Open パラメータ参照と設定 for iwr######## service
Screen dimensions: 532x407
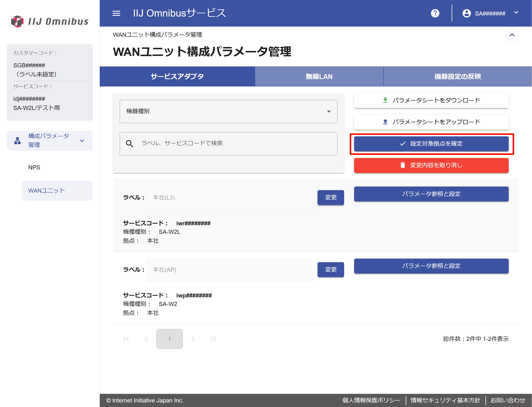coord(431,194)
